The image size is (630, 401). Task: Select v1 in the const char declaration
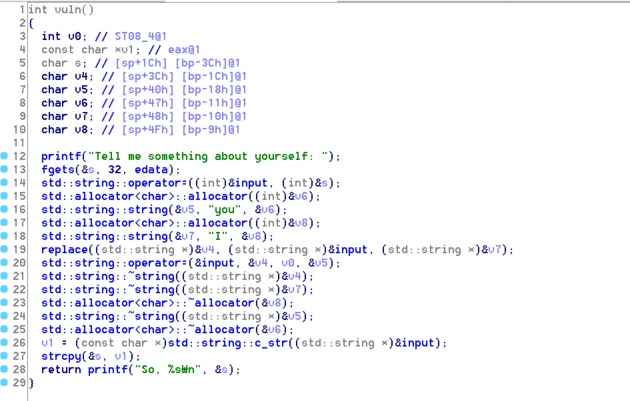pyautogui.click(x=127, y=49)
